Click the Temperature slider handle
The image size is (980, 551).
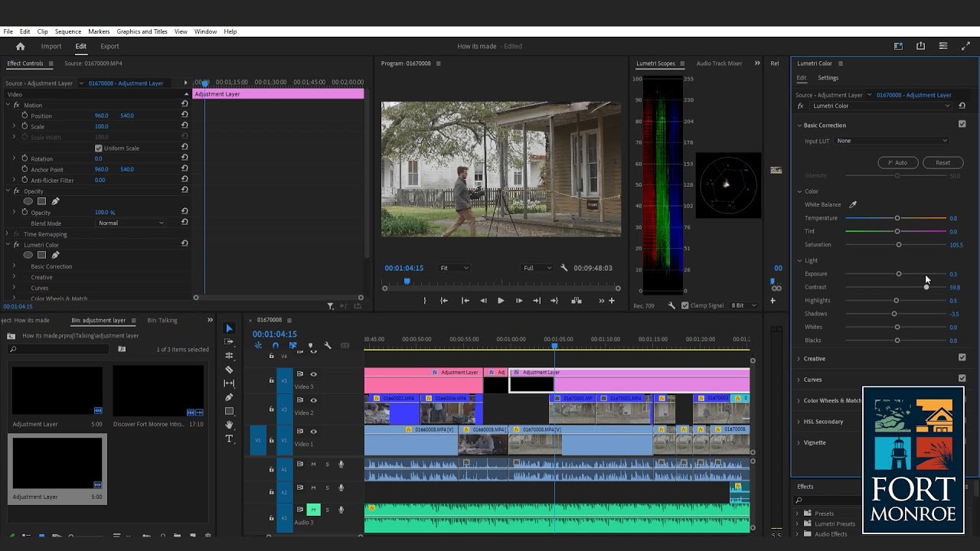pos(897,218)
